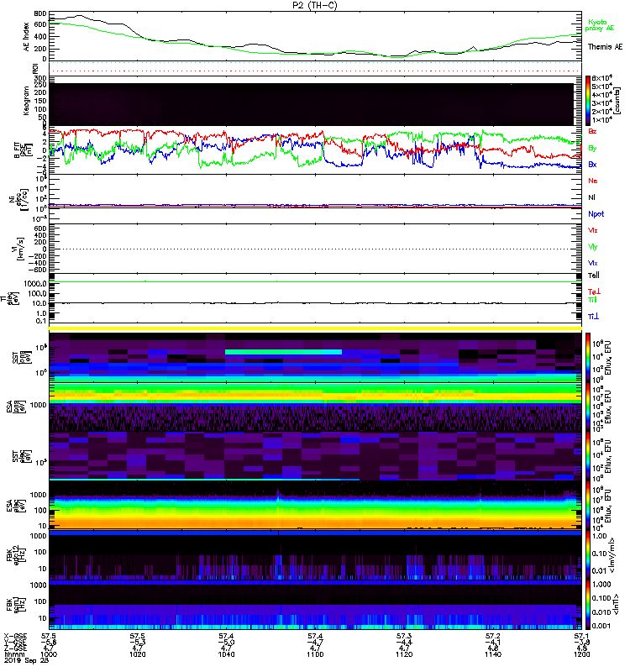The image size is (630, 672).
Task: Click the 'P2 (TH-C)' plot title
Action: 315,5
